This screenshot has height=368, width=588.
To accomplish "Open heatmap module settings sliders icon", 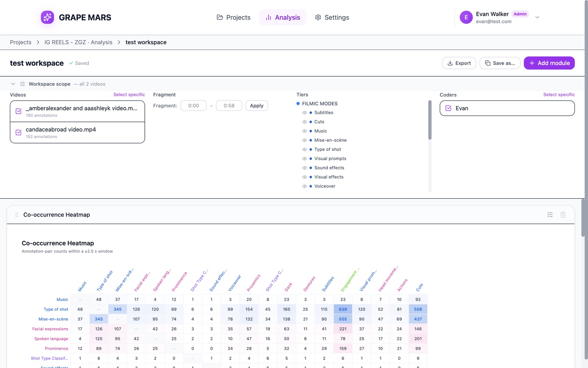I will (550, 215).
